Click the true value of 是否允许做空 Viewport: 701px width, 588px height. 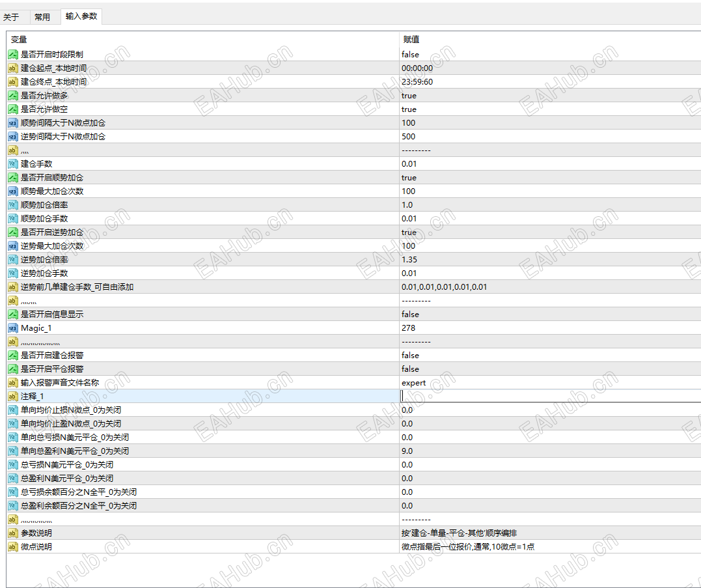coord(409,109)
